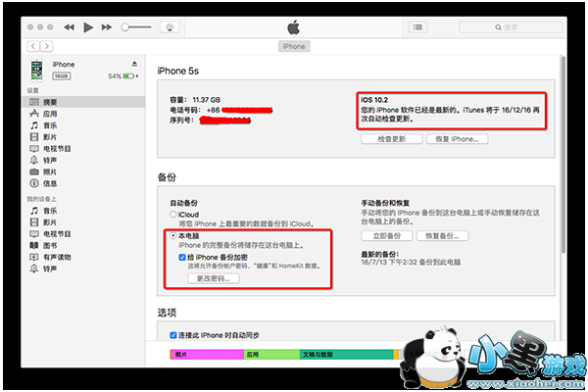This screenshot has height=392, width=588.
Task: Open 电视节目 under settings section
Action: [x=83, y=149]
